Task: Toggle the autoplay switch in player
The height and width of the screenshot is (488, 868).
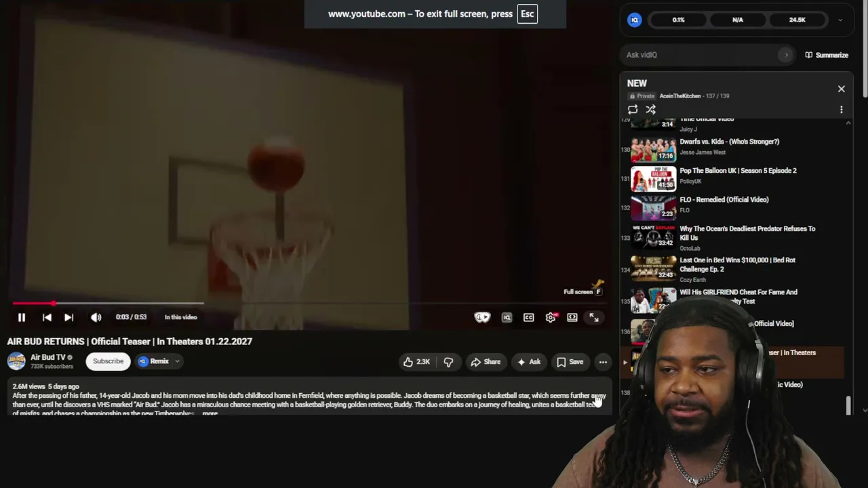Action: (482, 317)
